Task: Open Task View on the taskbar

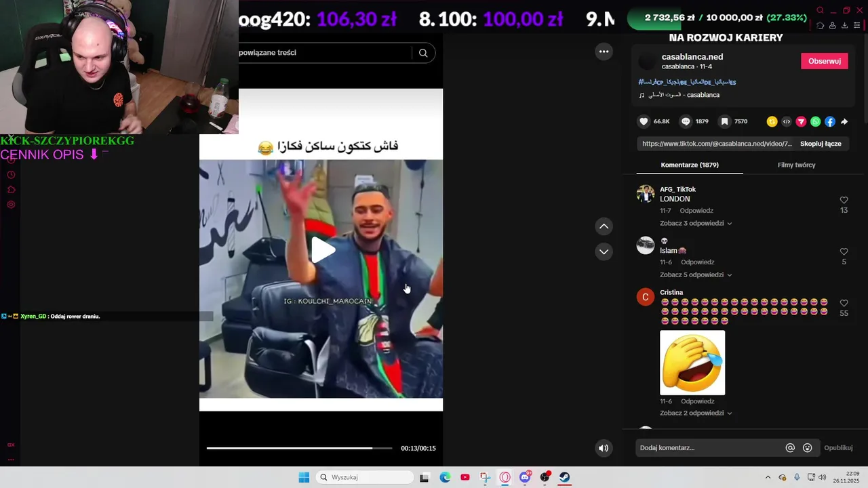Action: coord(425,477)
